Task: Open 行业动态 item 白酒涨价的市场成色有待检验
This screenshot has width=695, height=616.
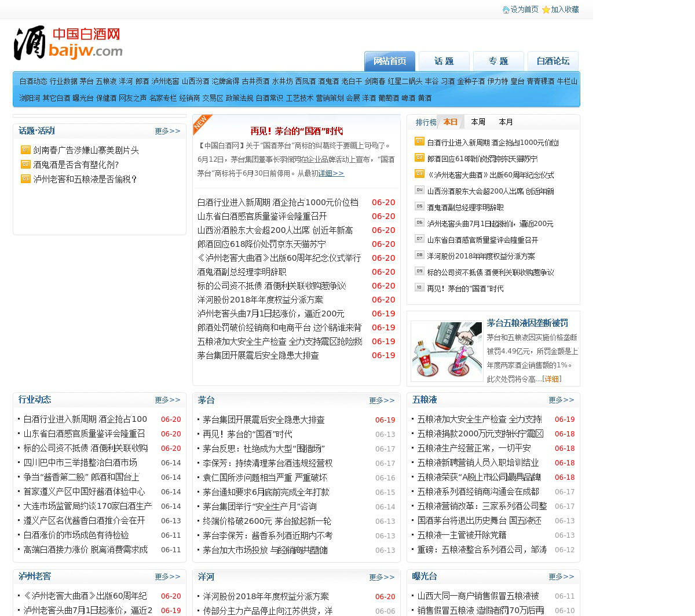Action: coord(76,535)
